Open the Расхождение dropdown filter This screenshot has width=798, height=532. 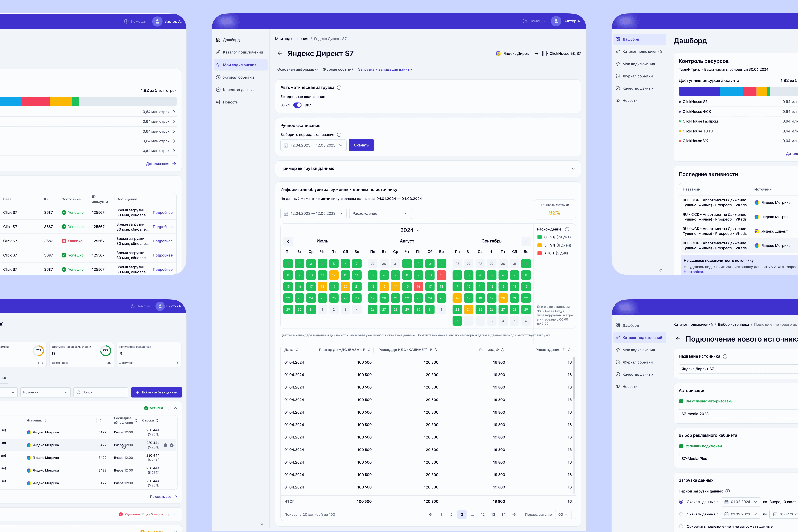381,213
